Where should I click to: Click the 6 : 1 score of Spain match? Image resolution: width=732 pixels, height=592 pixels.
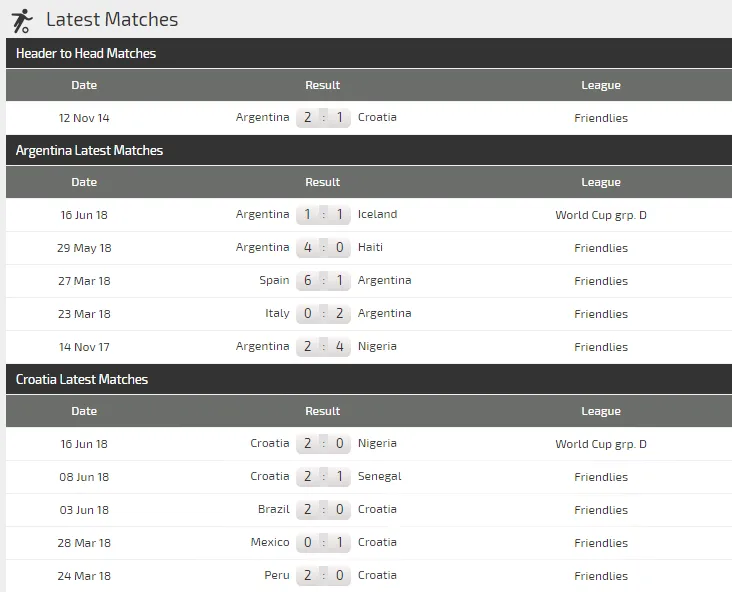click(x=323, y=281)
